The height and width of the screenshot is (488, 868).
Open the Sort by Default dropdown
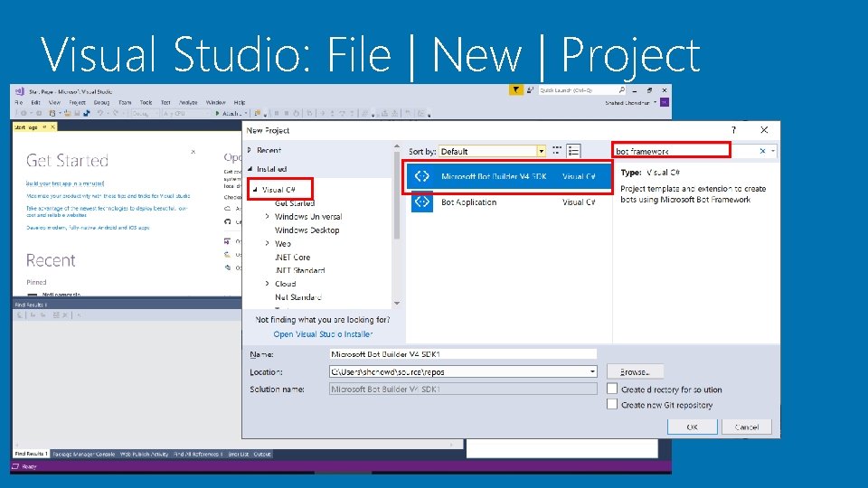[x=541, y=151]
